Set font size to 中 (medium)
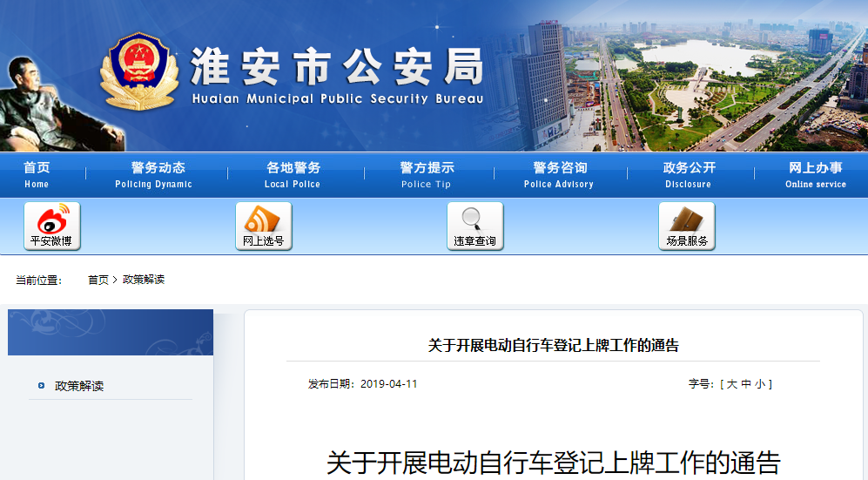 tap(746, 384)
